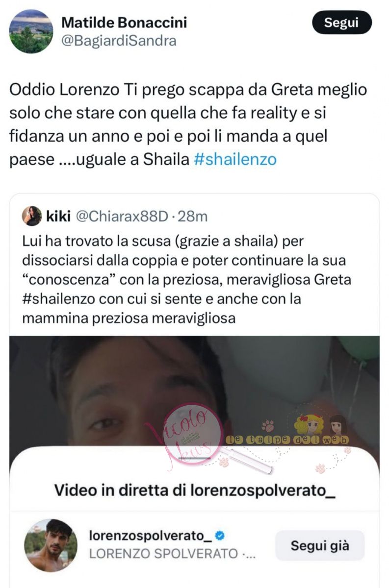Open Matilde Bonaccini's profile avatar

(x=31, y=31)
